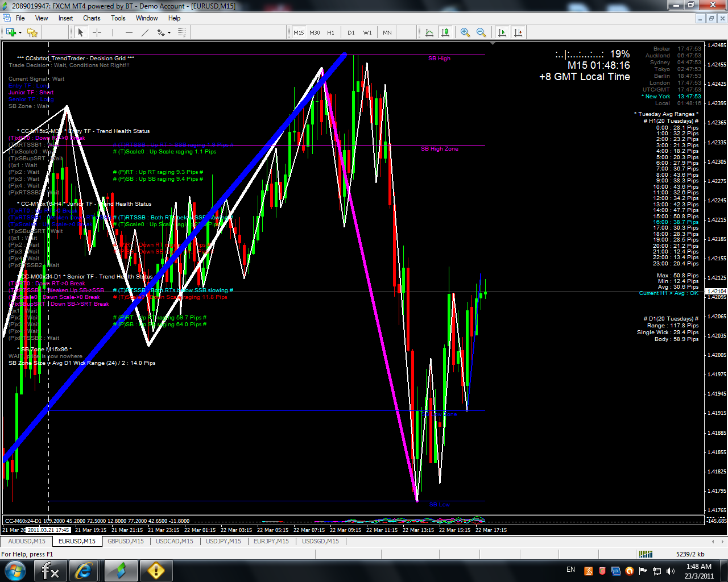This screenshot has height=582, width=728.
Task: Click the SB Low label on chart
Action: 440,505
